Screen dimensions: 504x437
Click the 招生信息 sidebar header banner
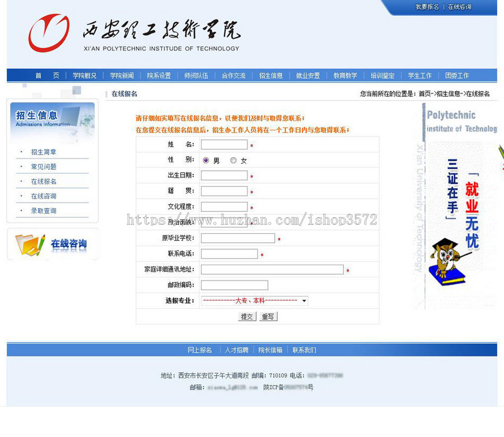(53, 123)
